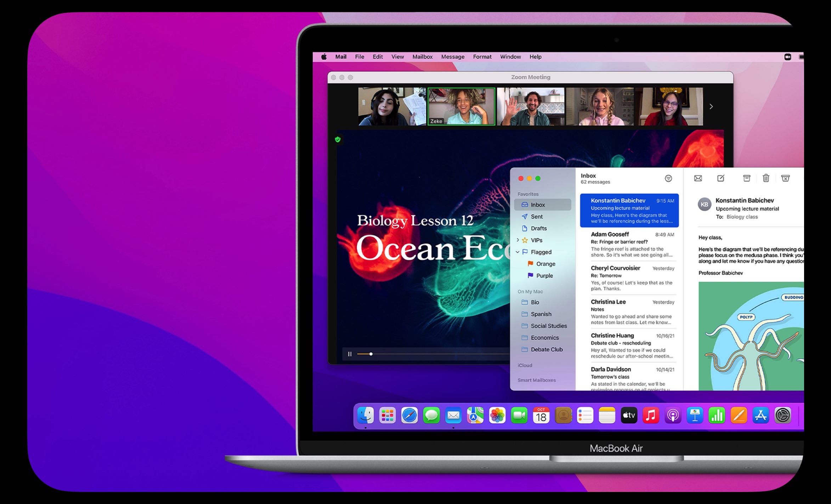Viewport: 831px width, 504px height.
Task: Open the Message menu
Action: click(453, 57)
